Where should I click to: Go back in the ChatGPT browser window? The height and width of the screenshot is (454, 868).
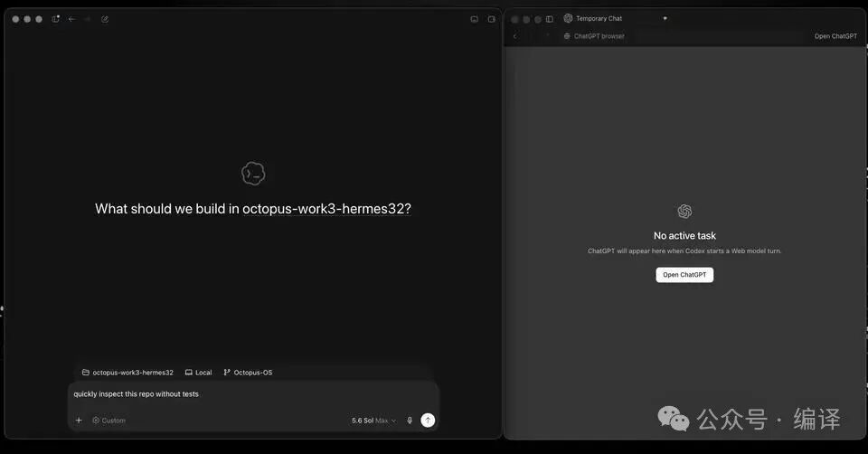pos(514,36)
